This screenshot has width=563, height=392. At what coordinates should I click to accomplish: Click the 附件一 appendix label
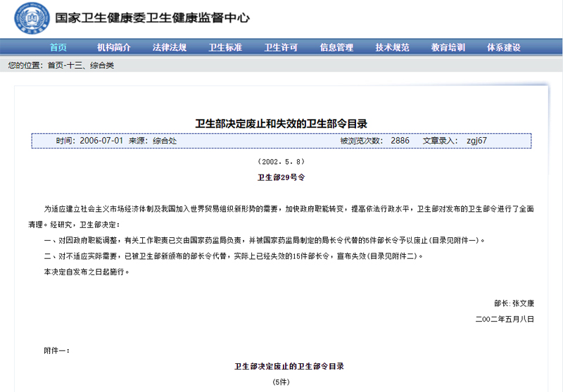[56, 350]
